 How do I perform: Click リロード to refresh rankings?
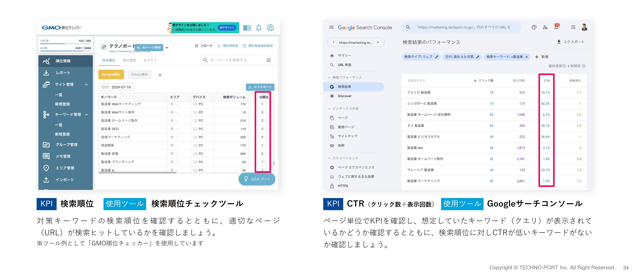coord(204,46)
